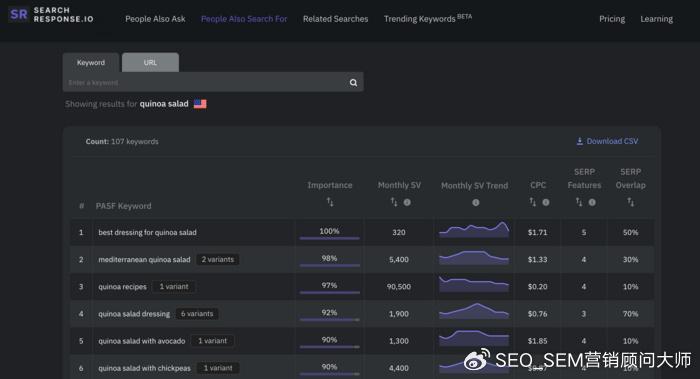
Task: Click monthly SV value 90,500
Action: (x=399, y=287)
